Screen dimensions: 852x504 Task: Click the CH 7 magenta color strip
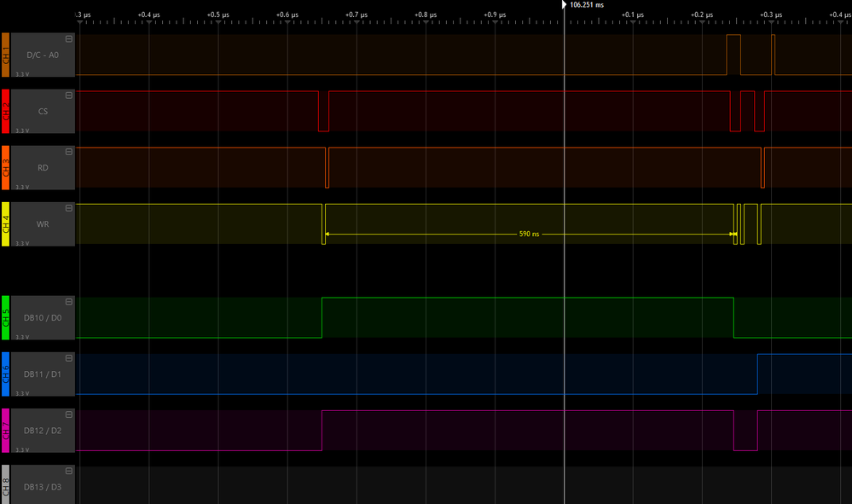(x=5, y=431)
